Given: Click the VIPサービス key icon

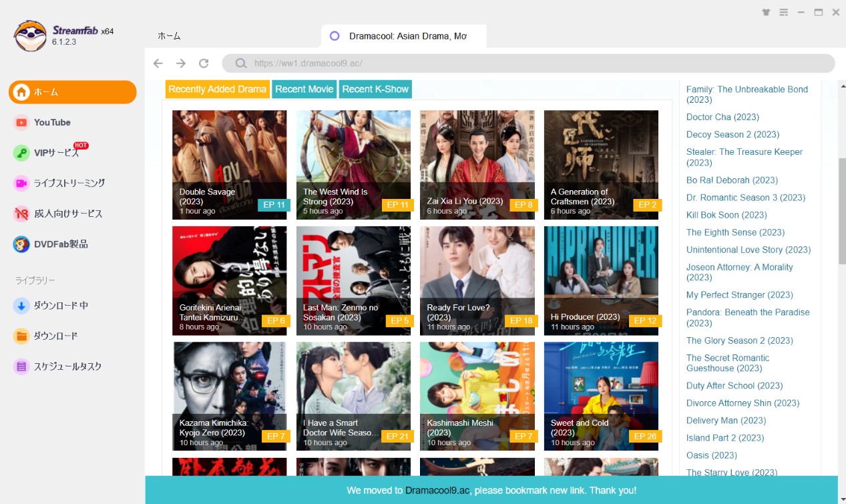Looking at the screenshot, I should coord(21,153).
